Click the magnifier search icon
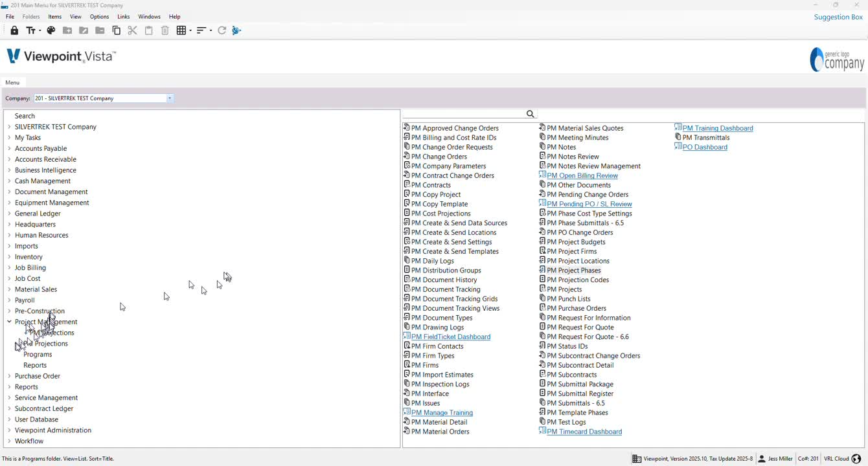 (531, 114)
